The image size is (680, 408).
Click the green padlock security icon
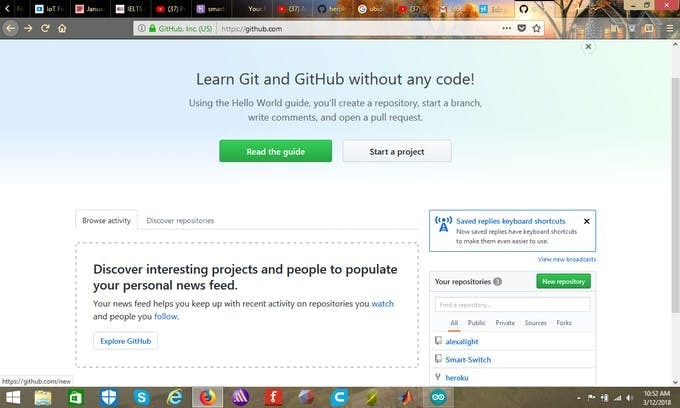tap(152, 29)
